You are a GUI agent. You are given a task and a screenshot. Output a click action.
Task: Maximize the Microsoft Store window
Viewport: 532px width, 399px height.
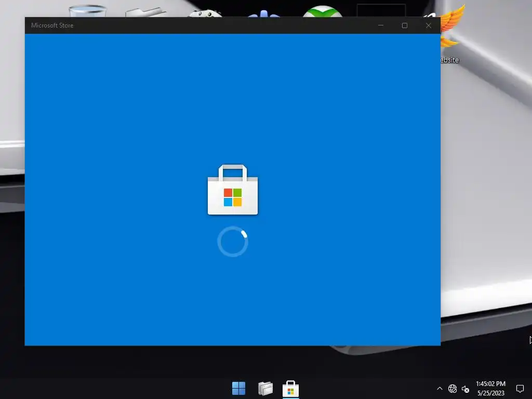404,25
